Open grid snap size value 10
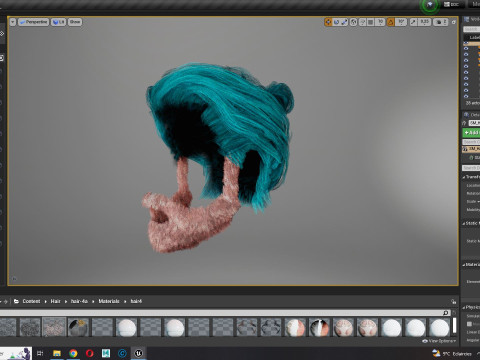Screen dimensions: 480x360 pos(380,22)
